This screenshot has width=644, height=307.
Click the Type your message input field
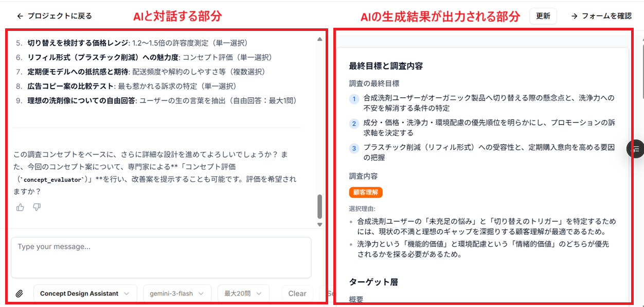tap(161, 258)
